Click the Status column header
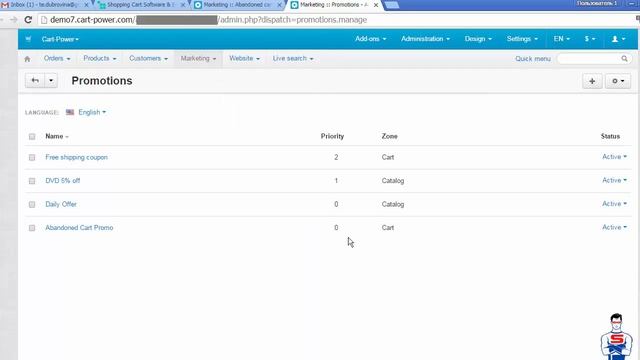The width and height of the screenshot is (640, 360). (x=610, y=136)
